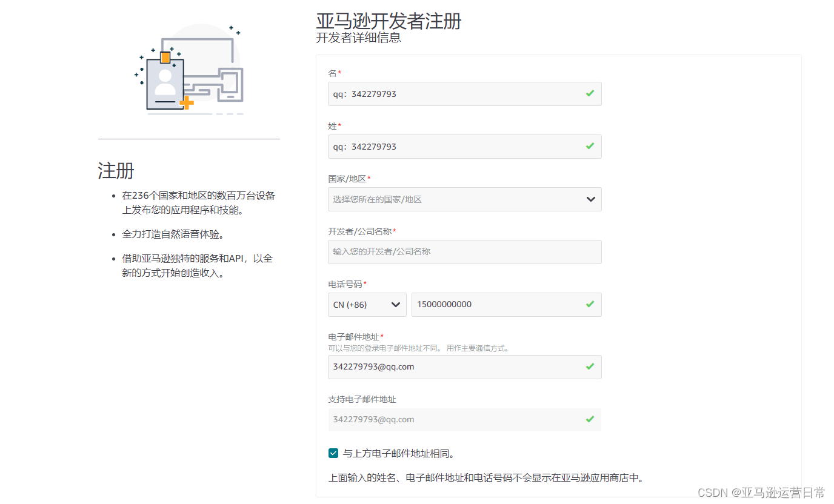Click the hint 可以与您的登录电子邮件地址不同
The height and width of the screenshot is (504, 834).
click(x=419, y=348)
